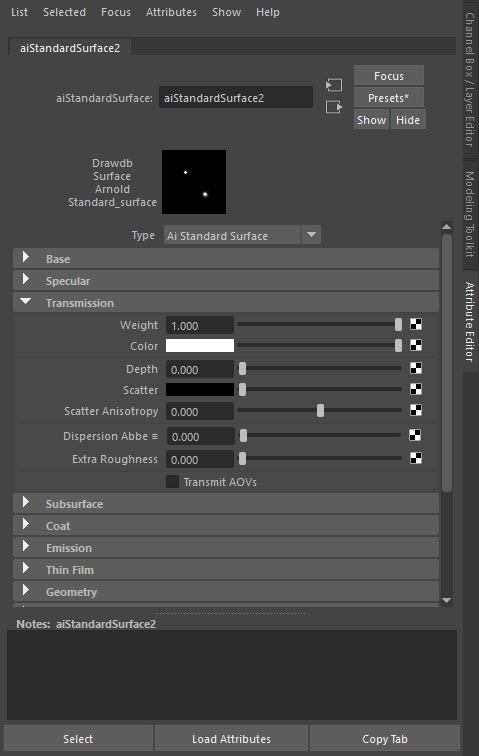Screen dimensions: 479x756
Task: Click the Weight value field
Action: click(x=200, y=325)
